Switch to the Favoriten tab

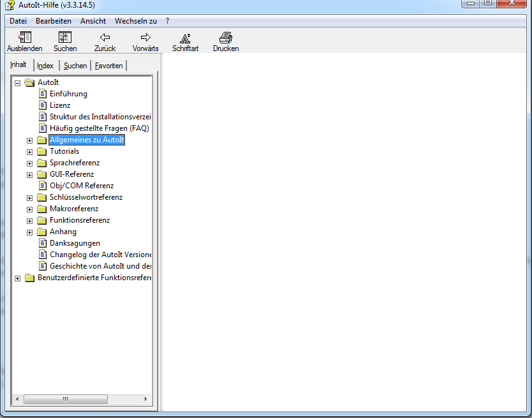[109, 66]
